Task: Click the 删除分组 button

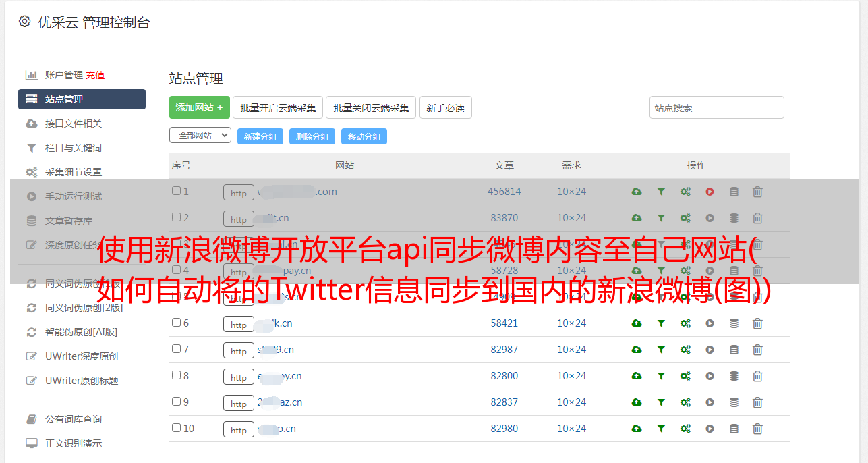Action: click(312, 136)
